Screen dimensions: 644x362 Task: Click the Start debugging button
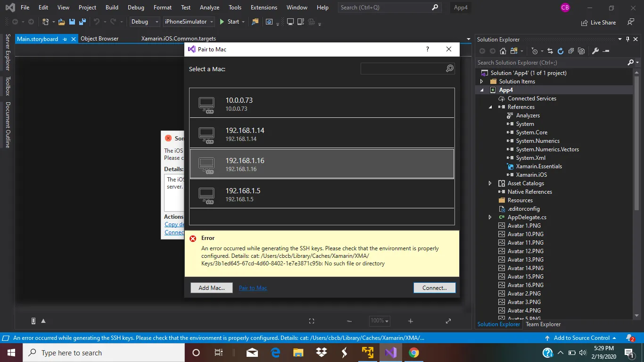click(229, 22)
